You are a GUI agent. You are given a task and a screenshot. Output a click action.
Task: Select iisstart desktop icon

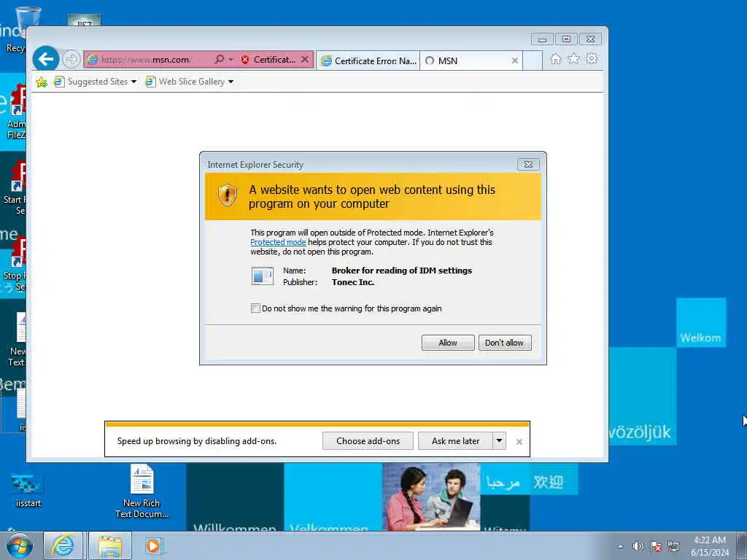coord(28,491)
